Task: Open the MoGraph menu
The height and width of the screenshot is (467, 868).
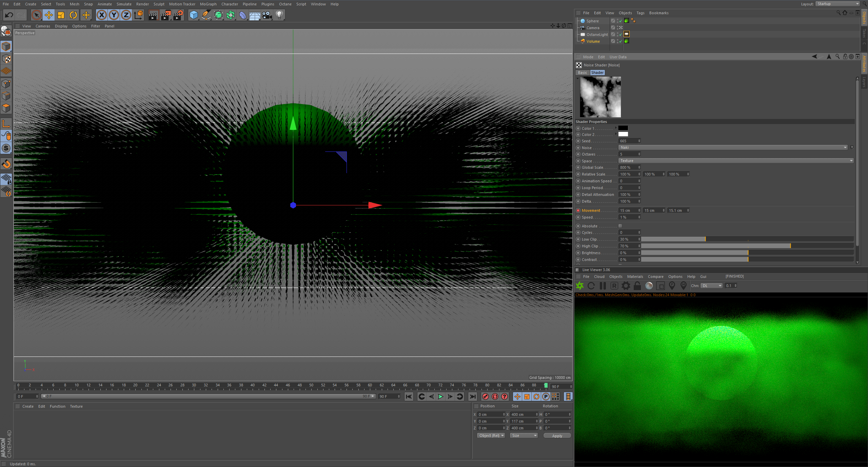Action: point(208,4)
